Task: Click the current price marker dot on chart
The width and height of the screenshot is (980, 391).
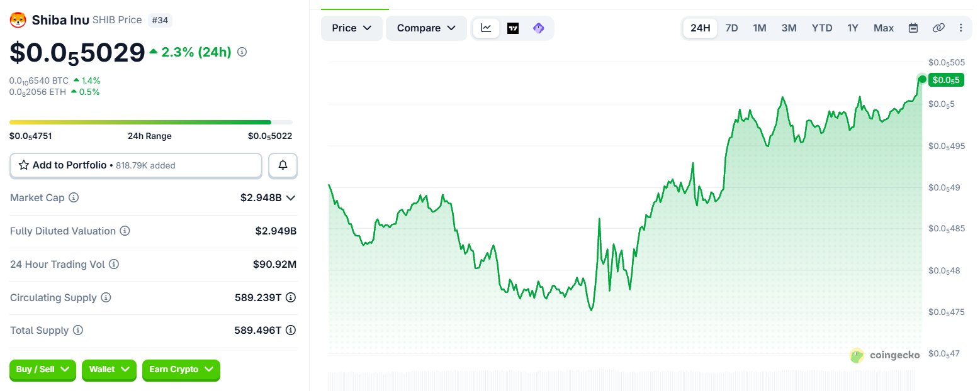Action: [922, 79]
